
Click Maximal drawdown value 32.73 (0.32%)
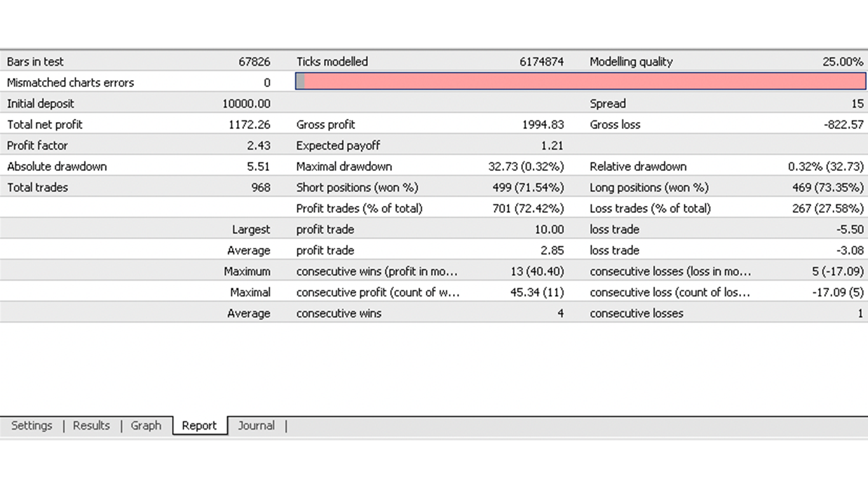(x=526, y=166)
